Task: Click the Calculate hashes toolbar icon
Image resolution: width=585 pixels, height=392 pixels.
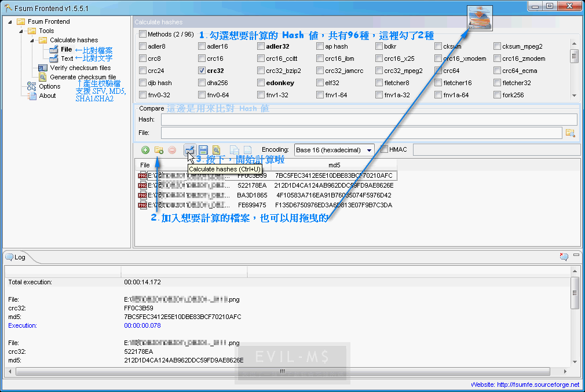Action: tap(189, 150)
